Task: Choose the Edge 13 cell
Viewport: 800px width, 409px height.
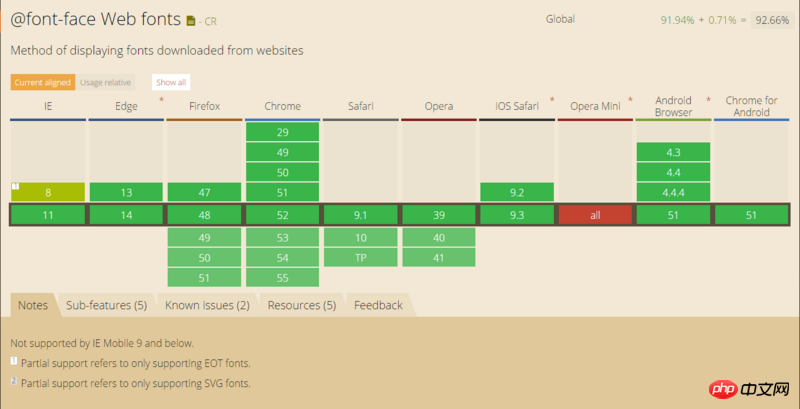Action: click(126, 192)
